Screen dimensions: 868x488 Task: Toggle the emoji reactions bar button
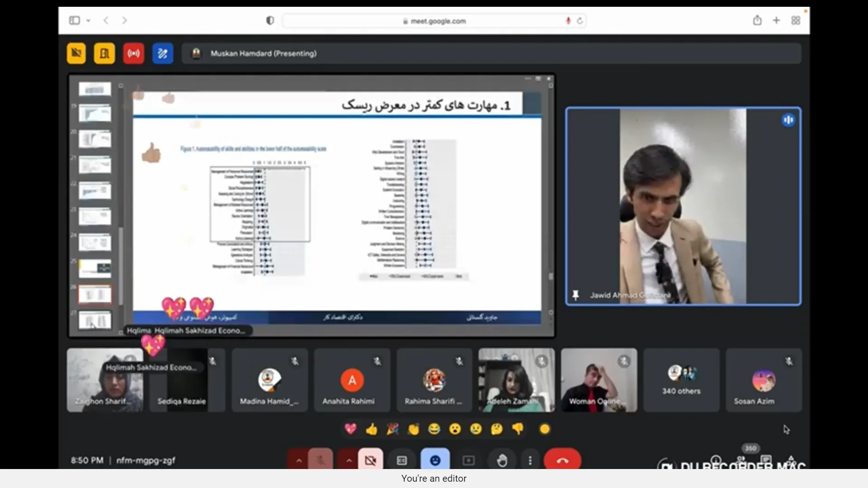[435, 460]
